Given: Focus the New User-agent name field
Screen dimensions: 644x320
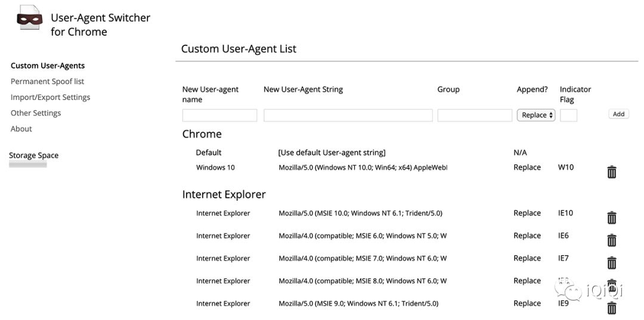Looking at the screenshot, I should pos(219,115).
